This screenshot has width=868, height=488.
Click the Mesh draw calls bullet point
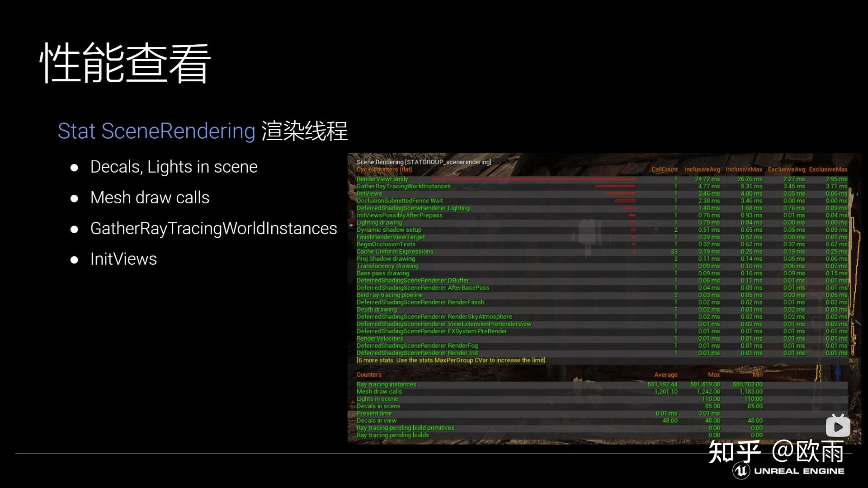click(150, 198)
